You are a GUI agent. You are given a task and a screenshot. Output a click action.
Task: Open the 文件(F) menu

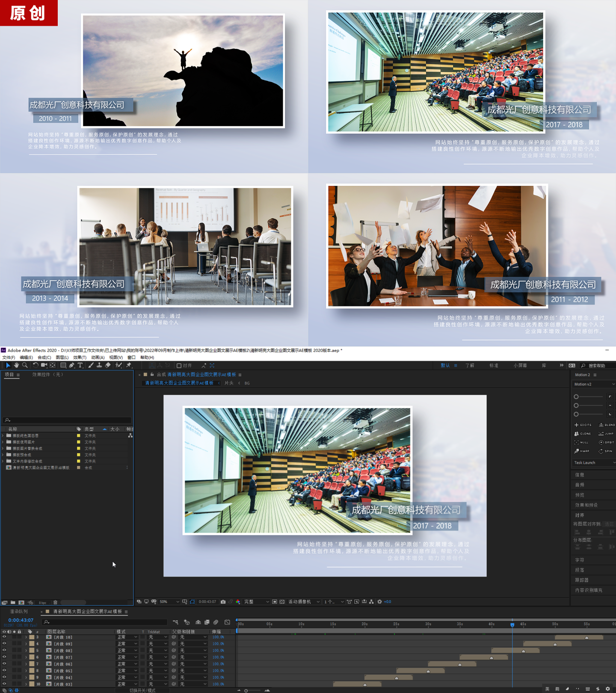[8, 358]
